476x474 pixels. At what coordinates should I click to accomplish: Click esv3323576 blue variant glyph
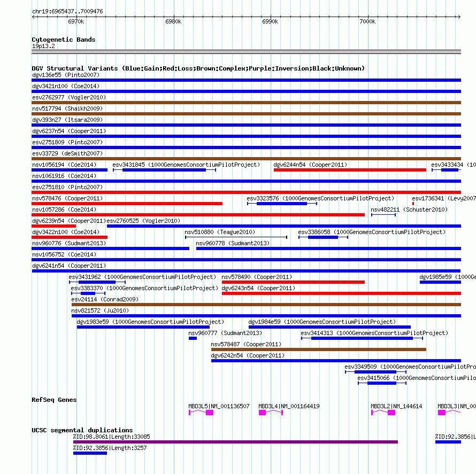(x=282, y=204)
